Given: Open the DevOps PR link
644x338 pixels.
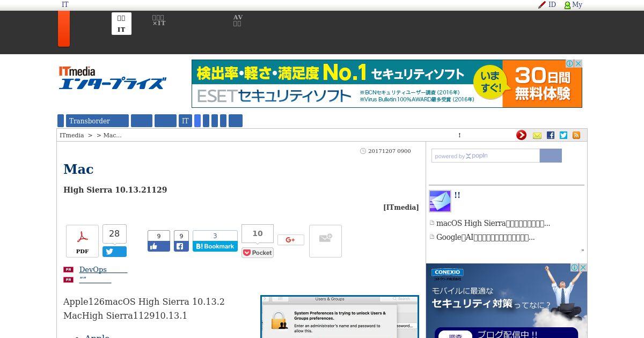Looking at the screenshot, I should [x=103, y=269].
